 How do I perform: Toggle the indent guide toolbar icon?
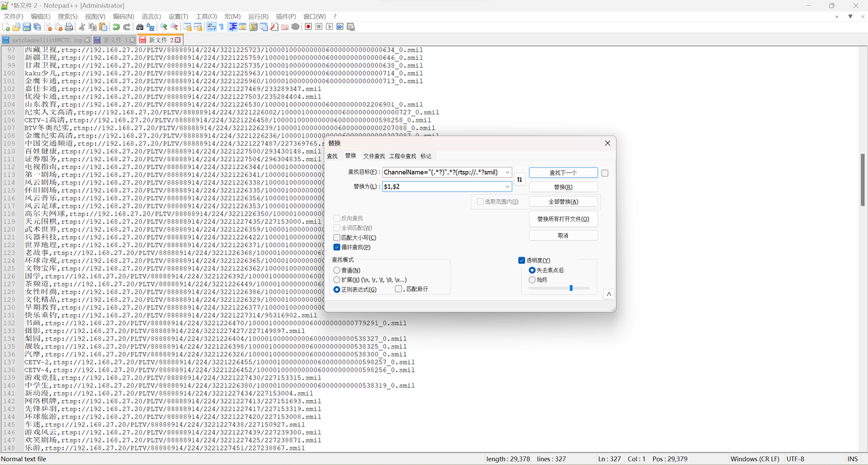tap(232, 27)
